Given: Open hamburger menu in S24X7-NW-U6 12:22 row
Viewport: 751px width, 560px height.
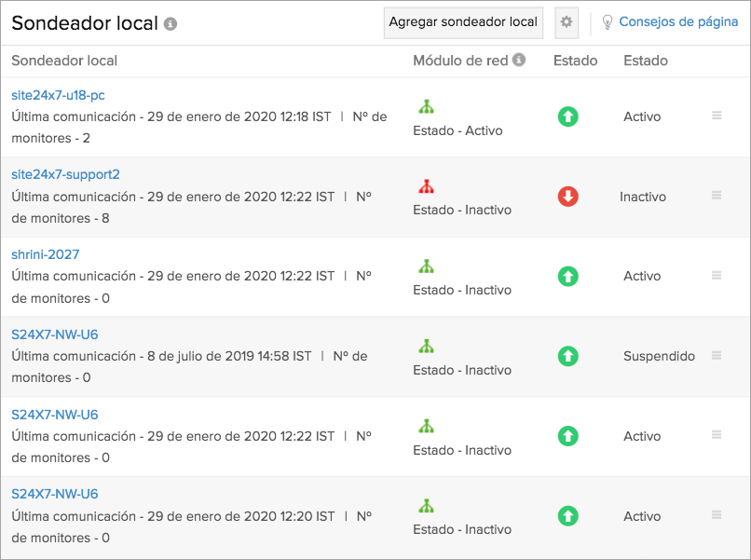Looking at the screenshot, I should (717, 435).
